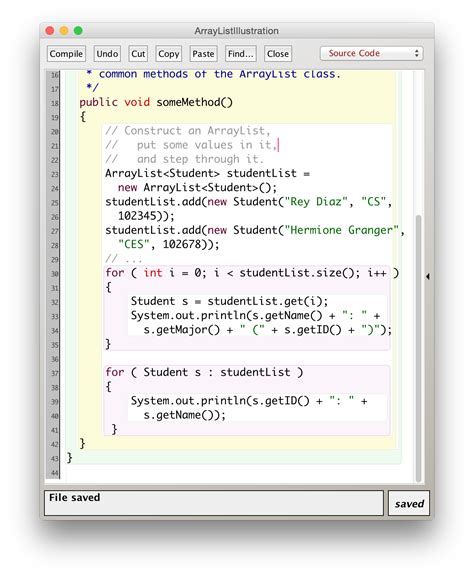Image resolution: width=474 pixels, height=577 pixels.
Task: Click the "CS" string literal
Action: coord(373,202)
